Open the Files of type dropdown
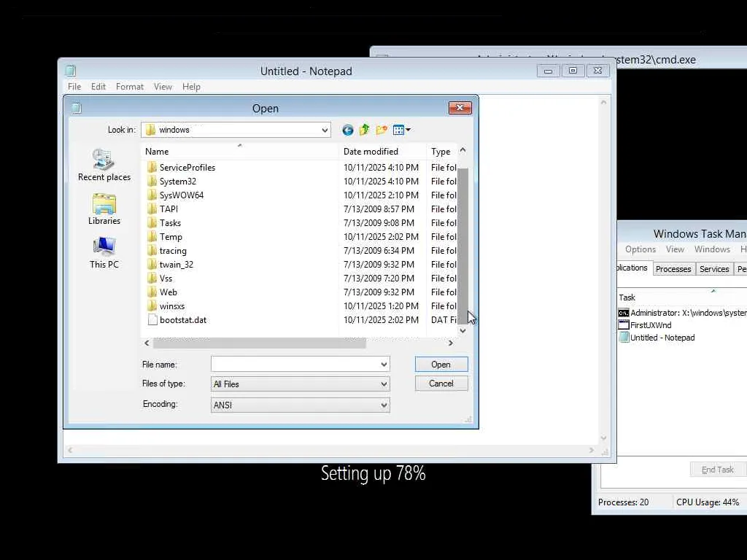This screenshot has height=560, width=747. (x=384, y=384)
